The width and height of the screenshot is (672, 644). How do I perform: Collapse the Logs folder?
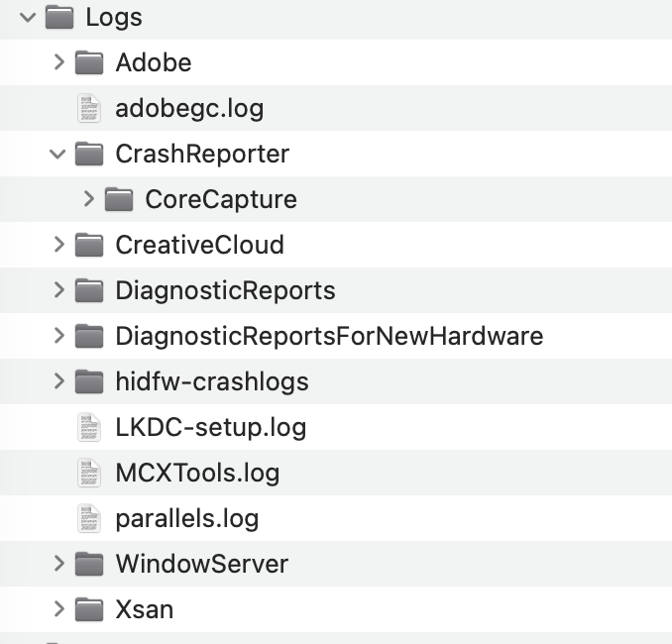[x=28, y=17]
